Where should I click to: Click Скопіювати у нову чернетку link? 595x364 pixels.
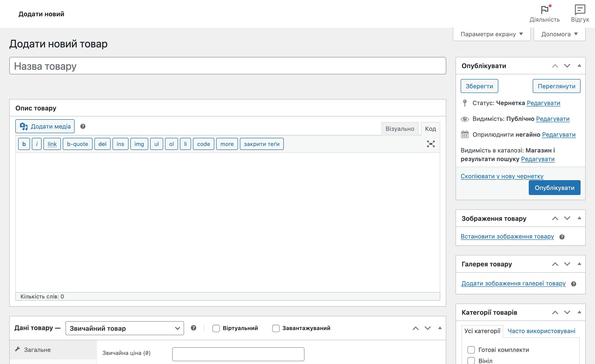(502, 176)
